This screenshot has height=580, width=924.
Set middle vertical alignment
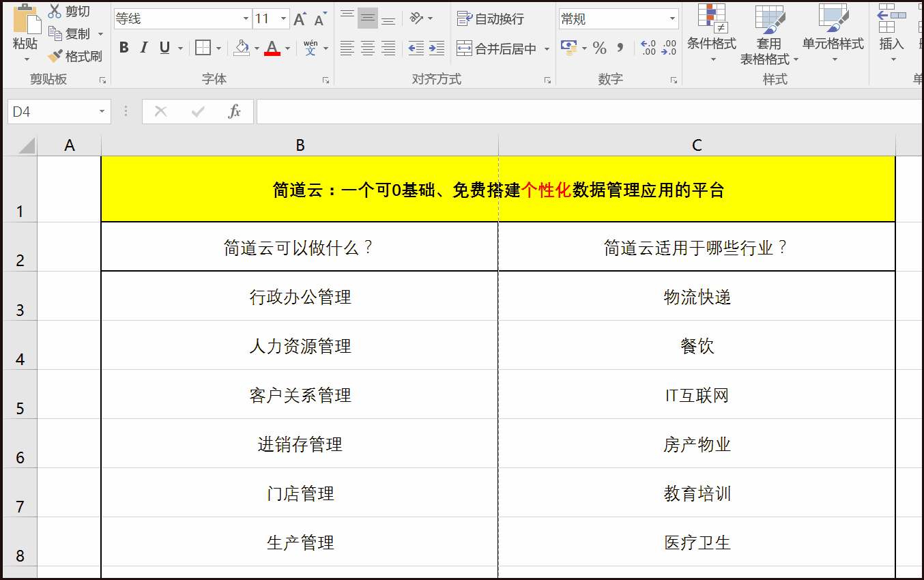368,18
